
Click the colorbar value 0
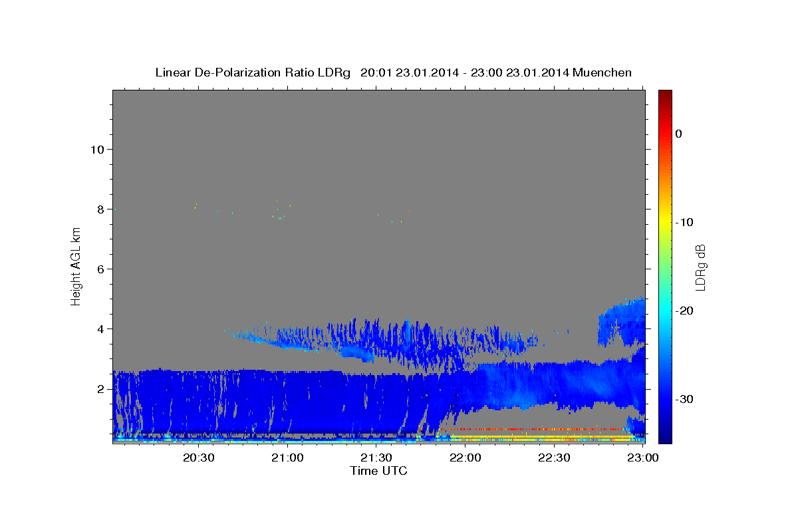(679, 134)
